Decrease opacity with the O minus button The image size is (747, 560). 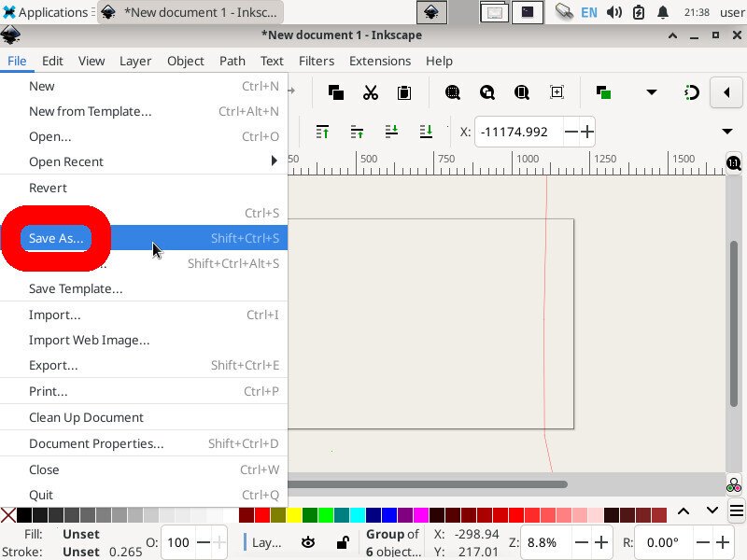[204, 542]
